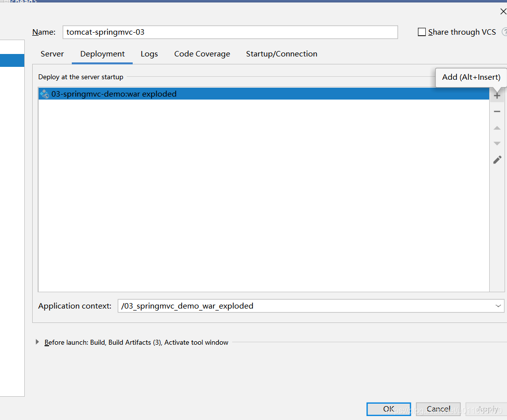Edit the artifact with the pencil icon

tap(497, 160)
